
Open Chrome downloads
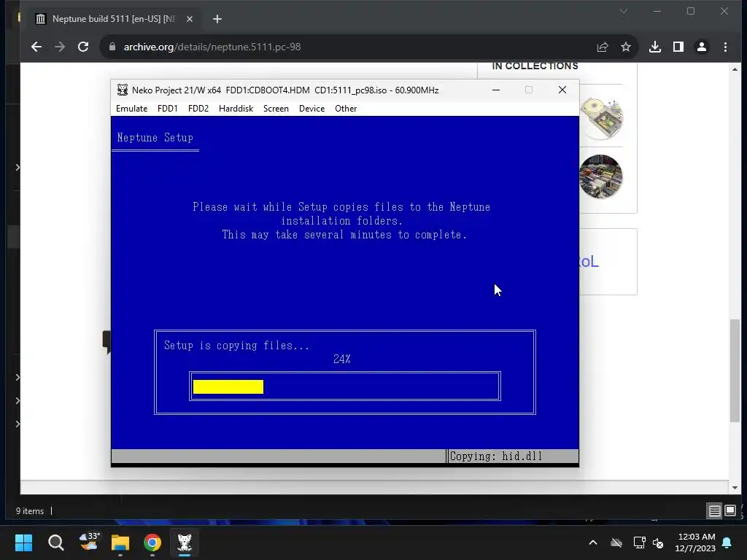(655, 47)
